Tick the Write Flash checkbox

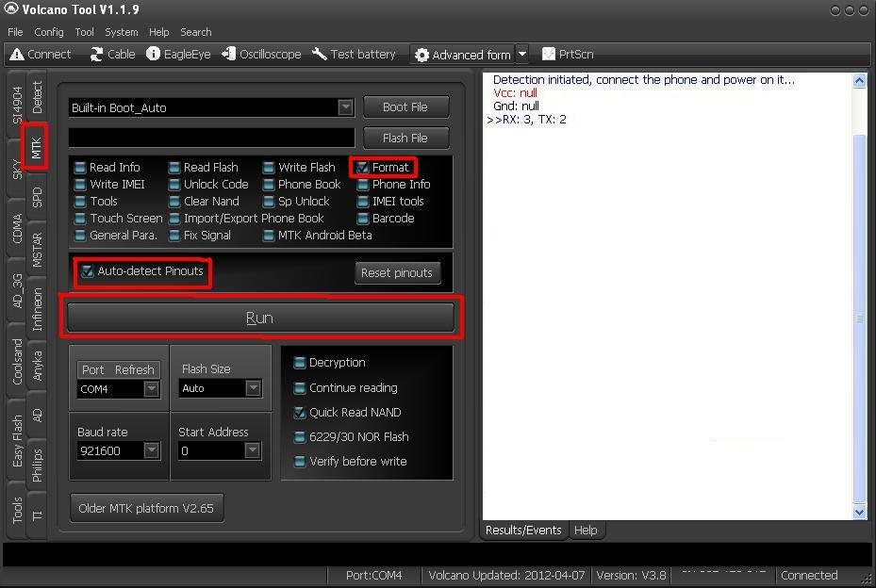(x=270, y=168)
